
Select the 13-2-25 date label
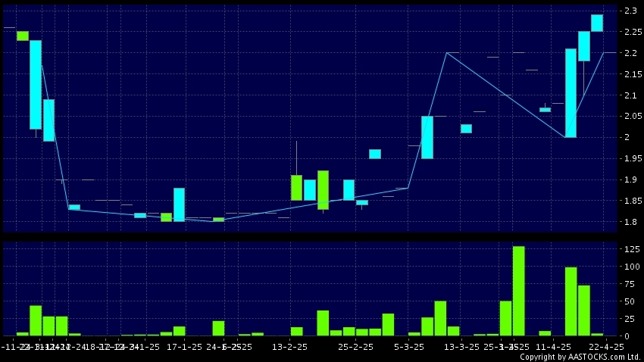click(290, 347)
